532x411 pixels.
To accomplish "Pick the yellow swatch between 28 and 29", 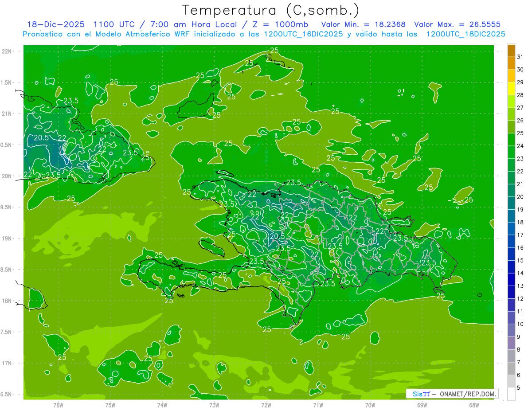I will [x=511, y=89].
